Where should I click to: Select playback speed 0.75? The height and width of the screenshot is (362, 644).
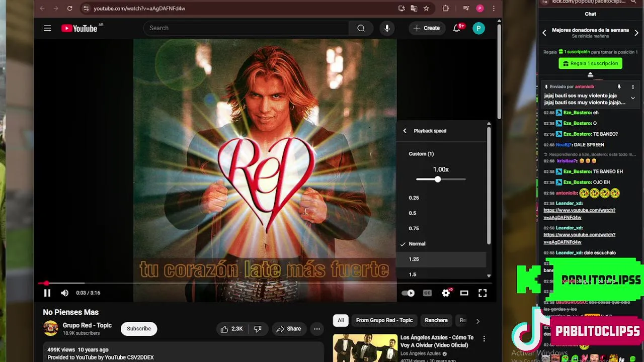441,228
